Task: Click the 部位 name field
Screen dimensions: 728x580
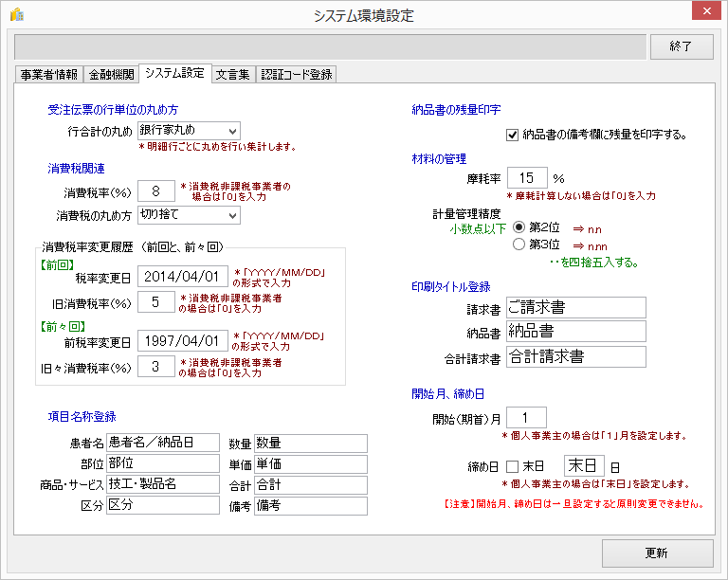Action: pos(163,463)
